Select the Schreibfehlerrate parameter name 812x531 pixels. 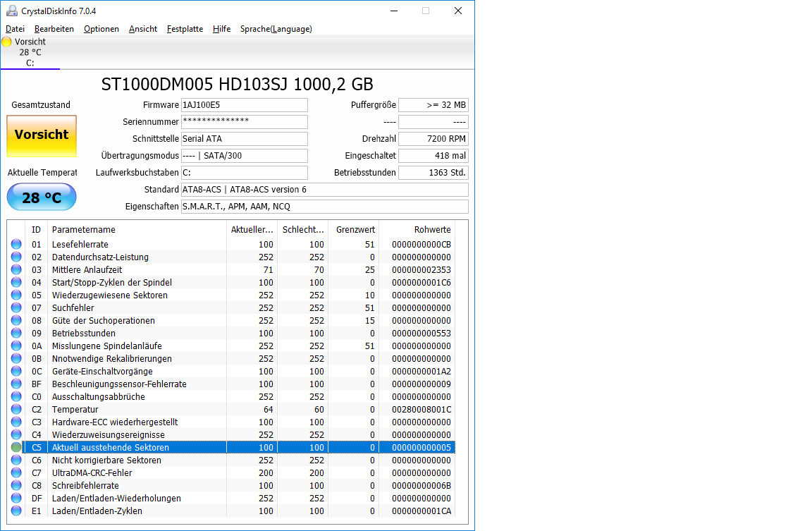tap(85, 486)
